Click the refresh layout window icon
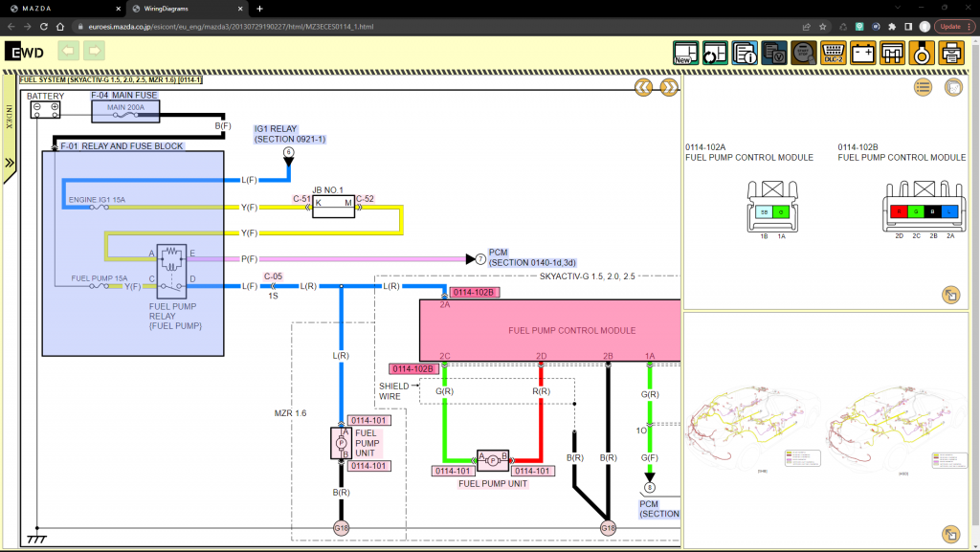 click(715, 53)
